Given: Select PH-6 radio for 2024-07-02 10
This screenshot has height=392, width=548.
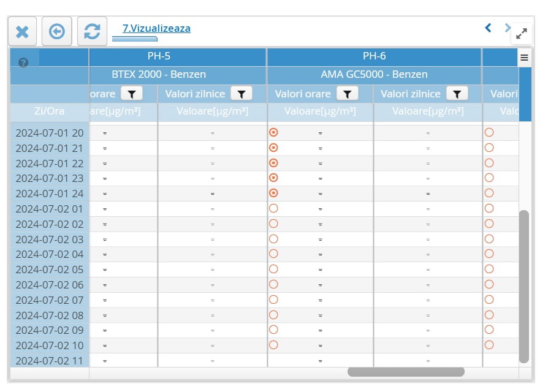Looking at the screenshot, I should point(274,345).
